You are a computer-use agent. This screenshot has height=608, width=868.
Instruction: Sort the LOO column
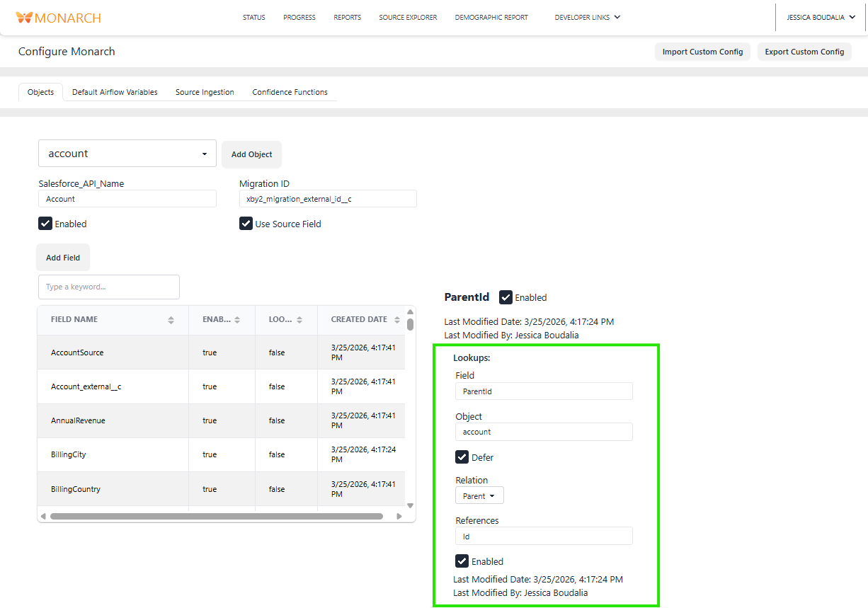pyautogui.click(x=300, y=320)
